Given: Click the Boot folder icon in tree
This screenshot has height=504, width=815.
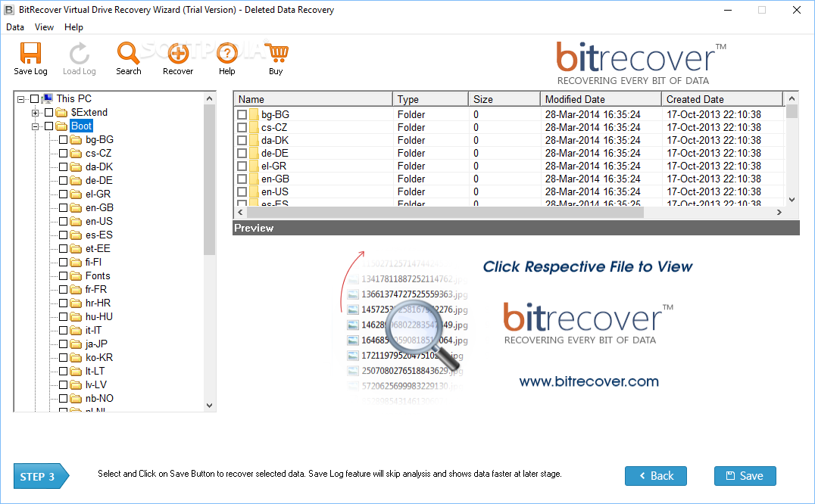Looking at the screenshot, I should pos(62,126).
